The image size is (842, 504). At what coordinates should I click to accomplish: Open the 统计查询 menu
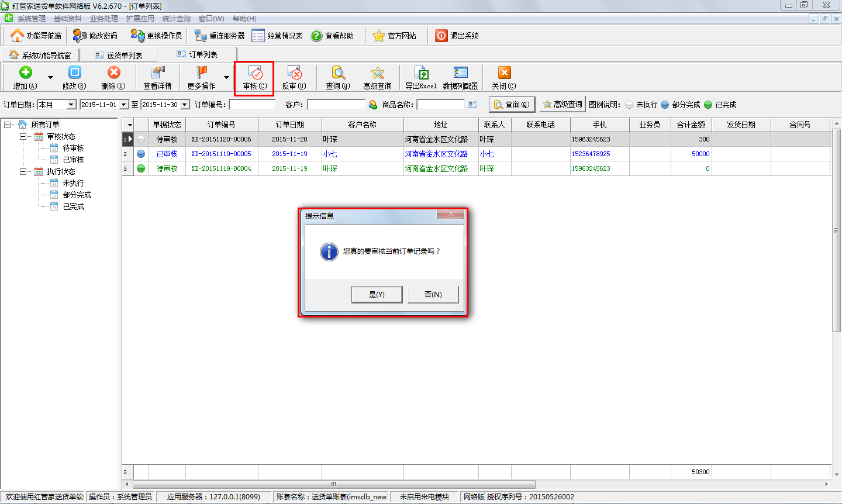[x=176, y=19]
